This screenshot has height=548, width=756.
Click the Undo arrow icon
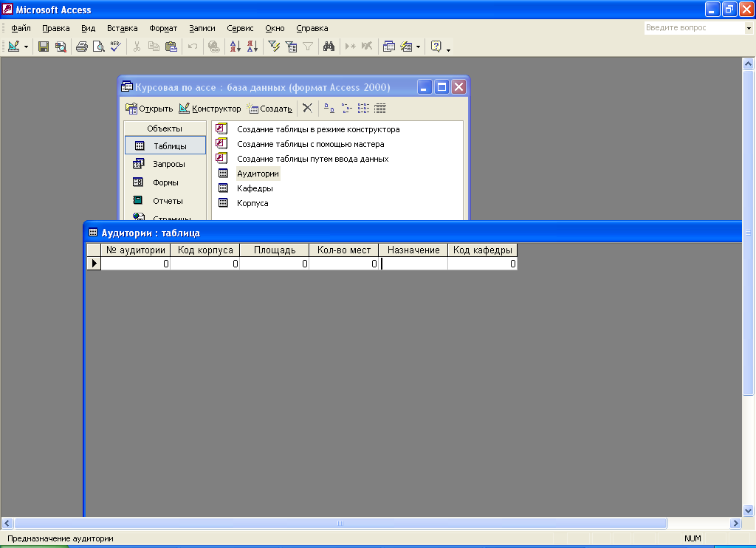pyautogui.click(x=193, y=47)
